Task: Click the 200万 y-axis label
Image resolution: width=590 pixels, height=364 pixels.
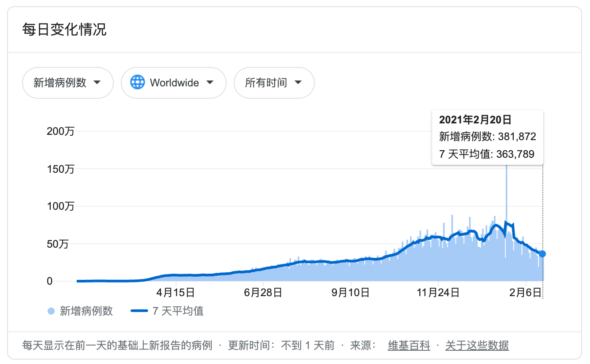Action: [60, 131]
